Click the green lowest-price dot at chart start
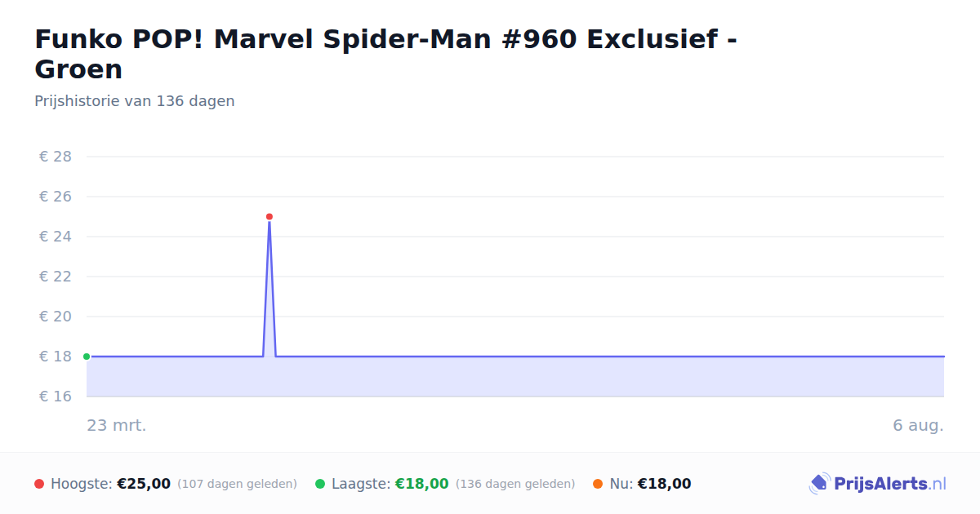Image resolution: width=980 pixels, height=514 pixels. click(x=87, y=357)
